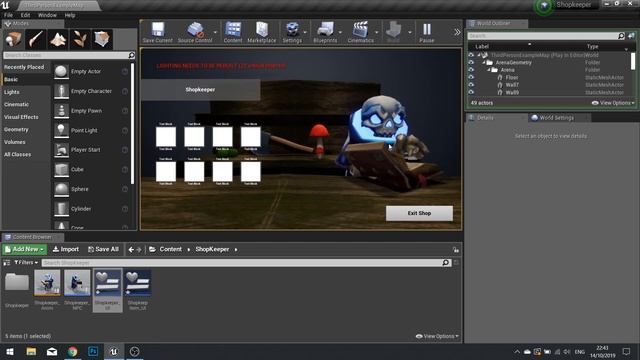The width and height of the screenshot is (640, 360).
Task: Open Settings toolbar icon
Action: click(292, 32)
